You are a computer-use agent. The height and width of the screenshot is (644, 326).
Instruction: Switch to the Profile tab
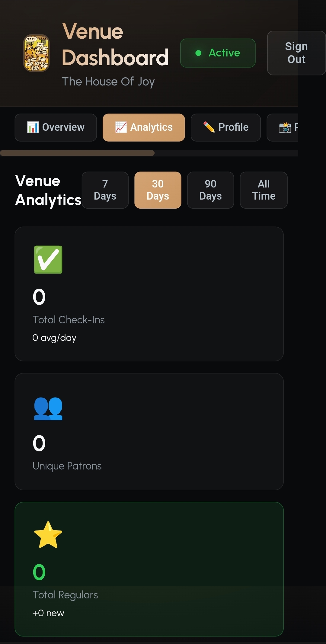point(225,127)
